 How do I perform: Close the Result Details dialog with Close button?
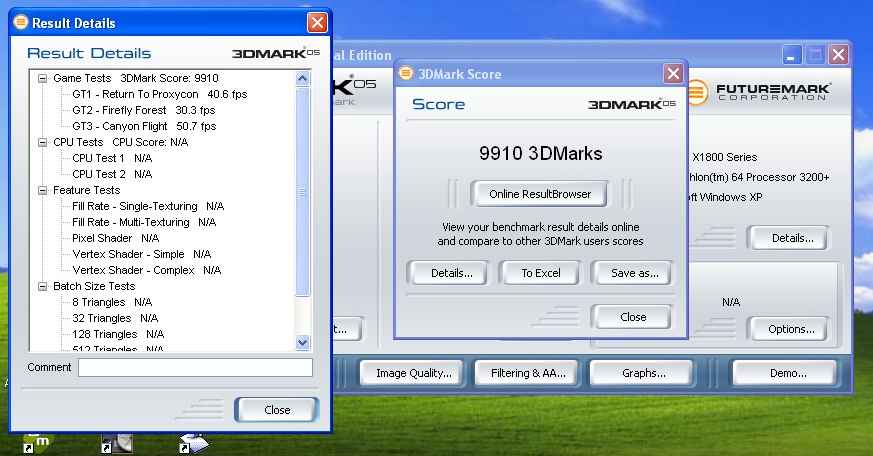277,410
